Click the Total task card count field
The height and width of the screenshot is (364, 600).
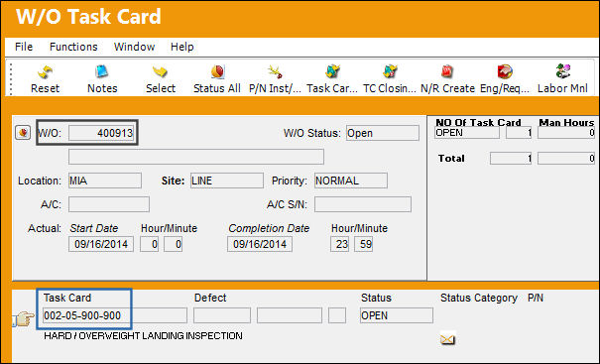click(x=511, y=159)
